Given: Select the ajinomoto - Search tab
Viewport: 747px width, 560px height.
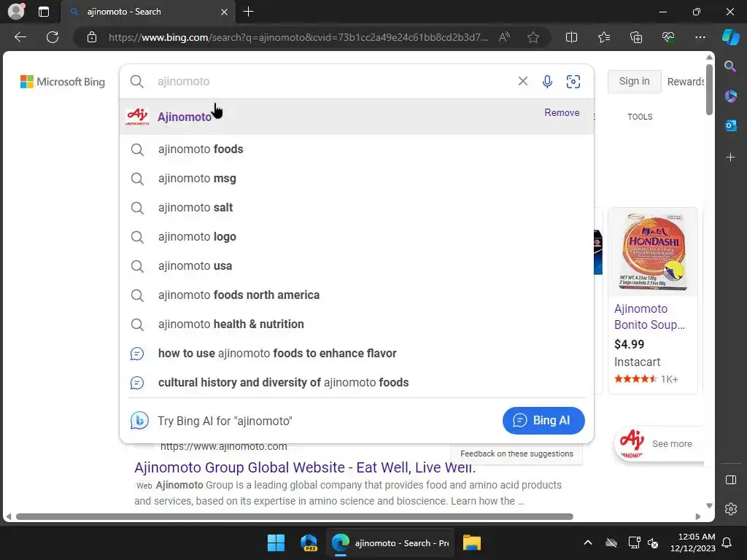Looking at the screenshot, I should pos(147,12).
